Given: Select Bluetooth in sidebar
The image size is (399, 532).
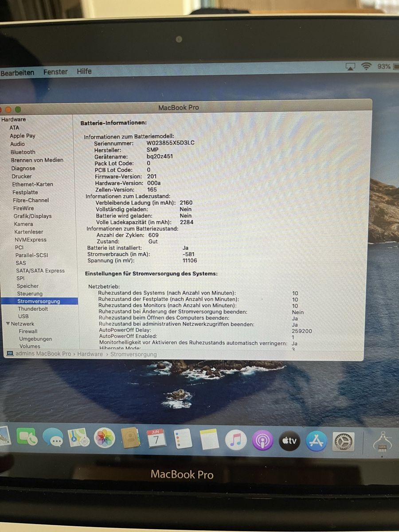Looking at the screenshot, I should click(23, 152).
